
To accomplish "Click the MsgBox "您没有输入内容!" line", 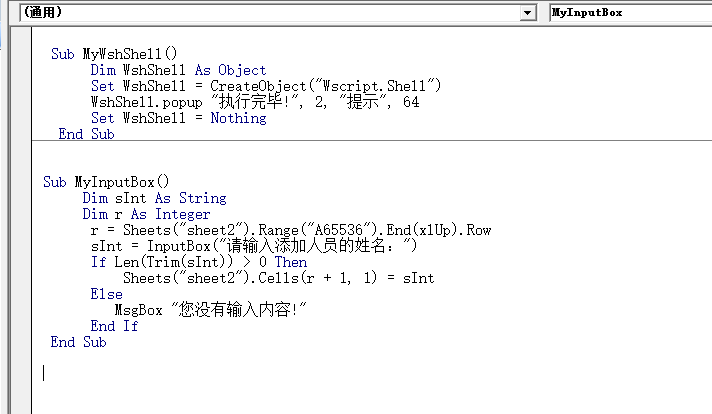I will click(210, 310).
